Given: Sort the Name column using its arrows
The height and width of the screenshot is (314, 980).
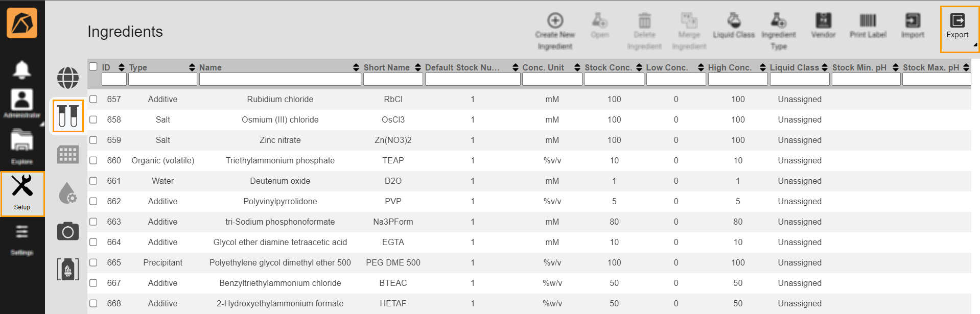Looking at the screenshot, I should (x=356, y=67).
